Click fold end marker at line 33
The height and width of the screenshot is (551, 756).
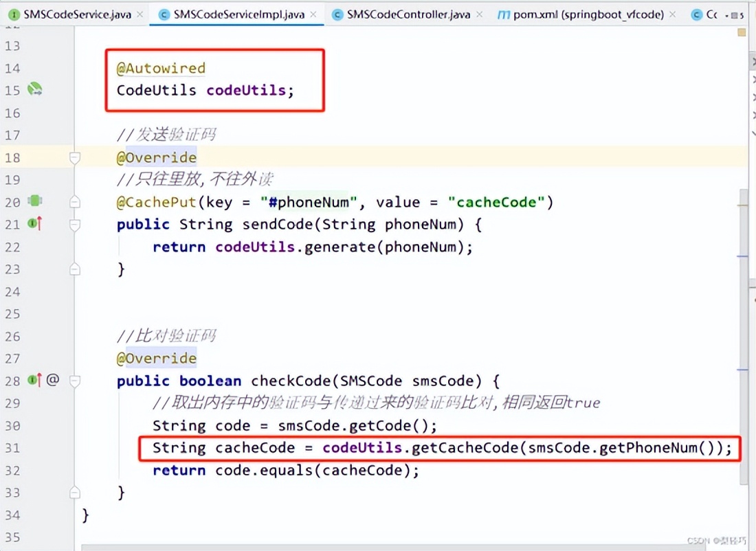point(75,492)
